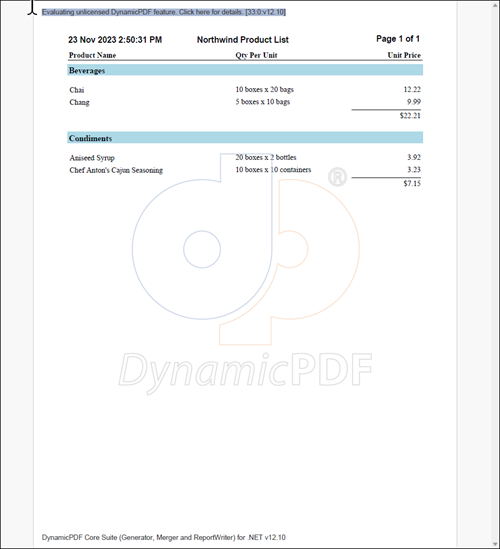Click the scrollbar down arrow
This screenshot has width=500, height=549.
point(496,544)
